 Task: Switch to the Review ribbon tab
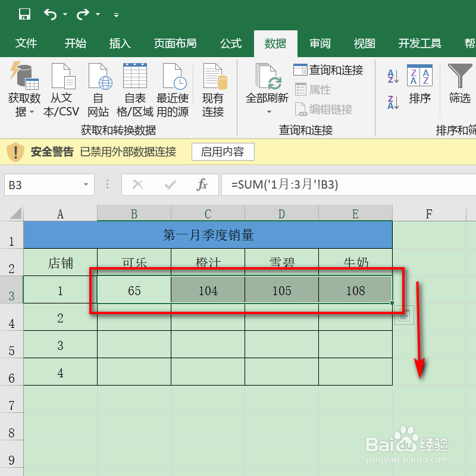(320, 43)
